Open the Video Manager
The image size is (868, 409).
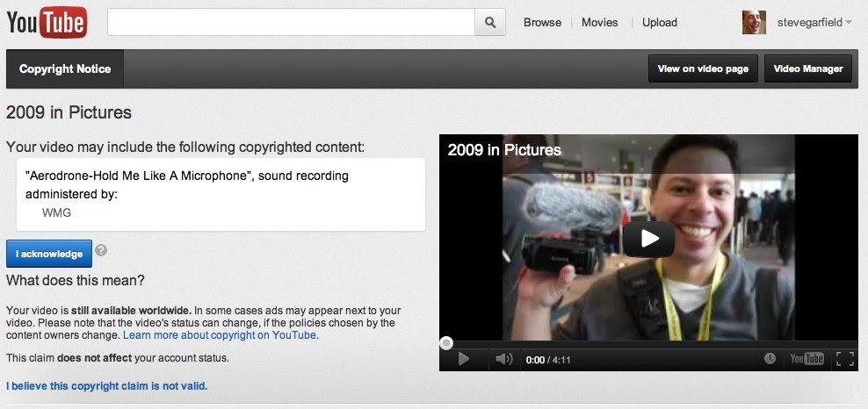tap(807, 69)
